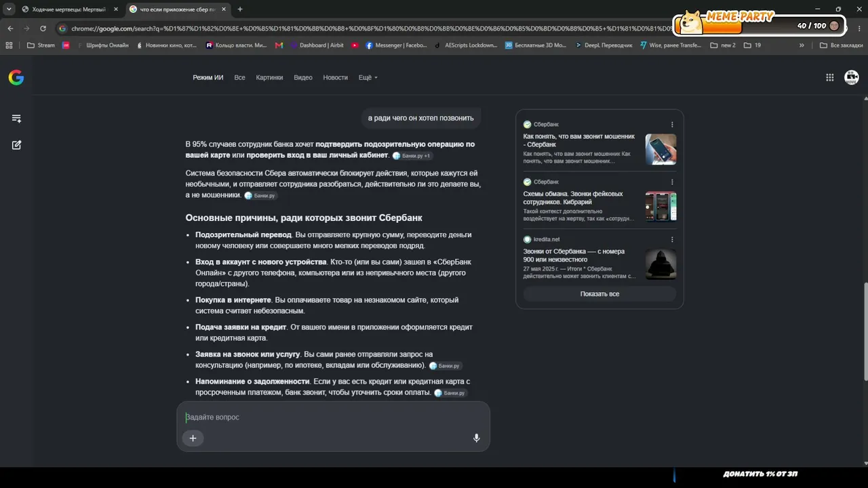Open the phone-in-hand thumbnail of Сбербанк source

click(660, 149)
